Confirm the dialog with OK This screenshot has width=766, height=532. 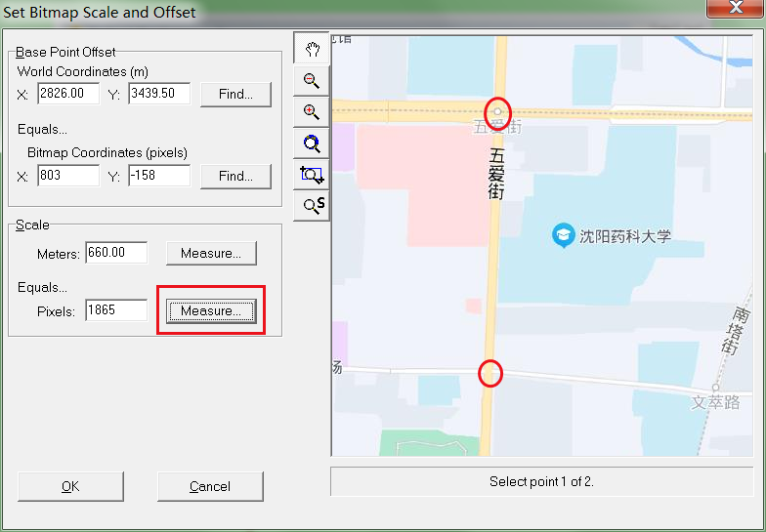pyautogui.click(x=70, y=486)
